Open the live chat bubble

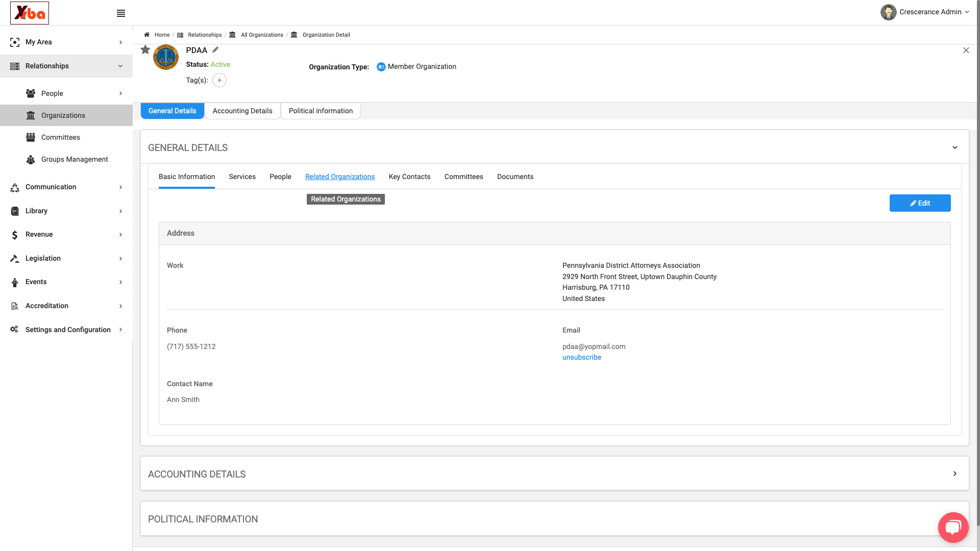[x=953, y=527]
